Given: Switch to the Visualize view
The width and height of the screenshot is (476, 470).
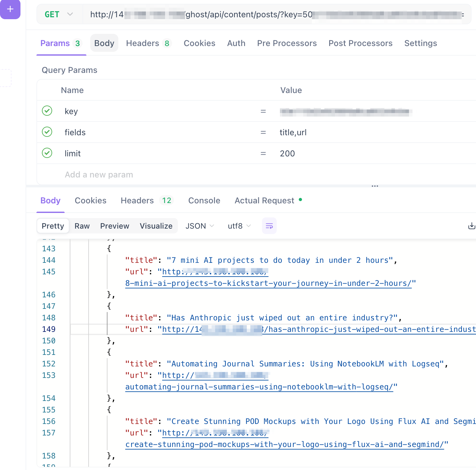Looking at the screenshot, I should coord(156,226).
